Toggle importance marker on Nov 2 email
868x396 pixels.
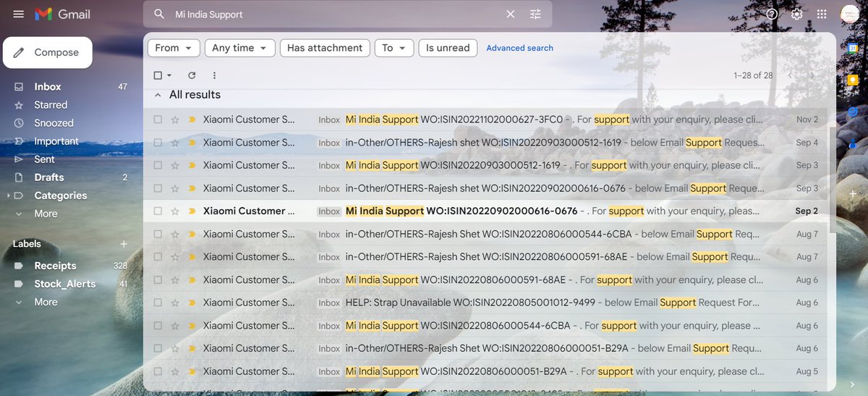pyautogui.click(x=192, y=119)
